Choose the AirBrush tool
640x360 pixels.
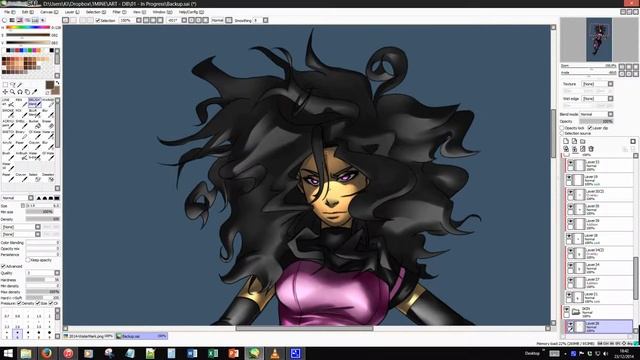[x=21, y=156]
